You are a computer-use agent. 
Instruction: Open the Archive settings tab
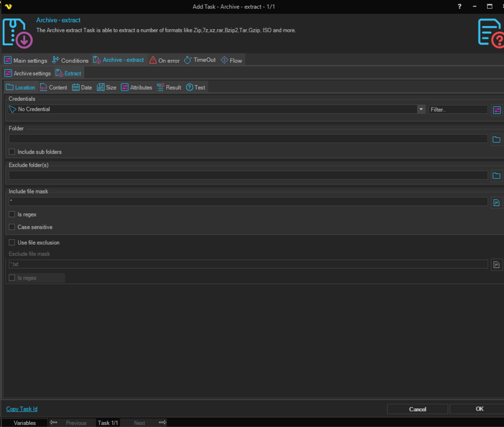(28, 73)
